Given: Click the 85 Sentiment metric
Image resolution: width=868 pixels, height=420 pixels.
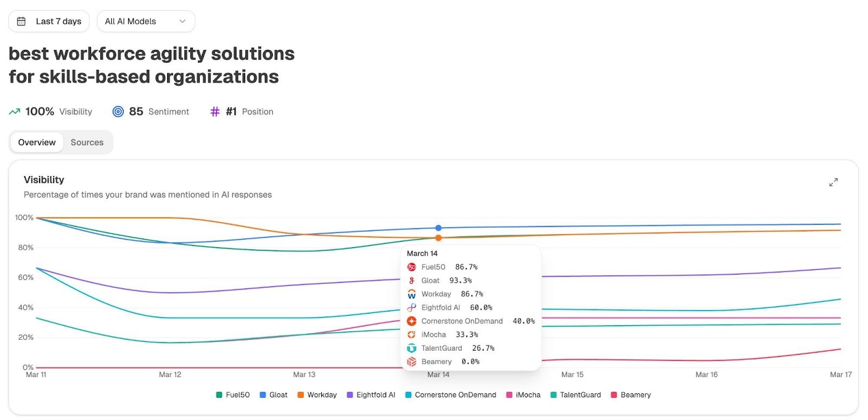Looking at the screenshot, I should (x=151, y=111).
